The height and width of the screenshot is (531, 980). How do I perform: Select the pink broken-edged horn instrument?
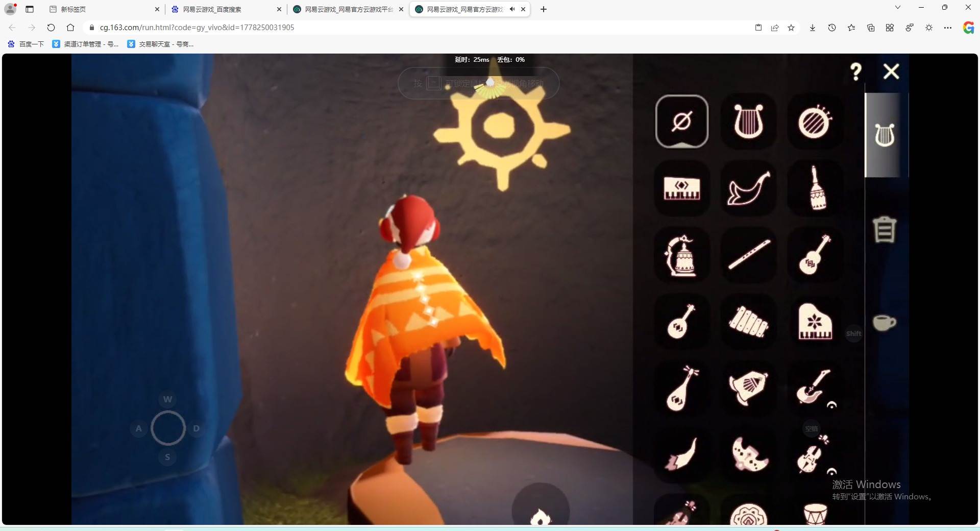(682, 454)
